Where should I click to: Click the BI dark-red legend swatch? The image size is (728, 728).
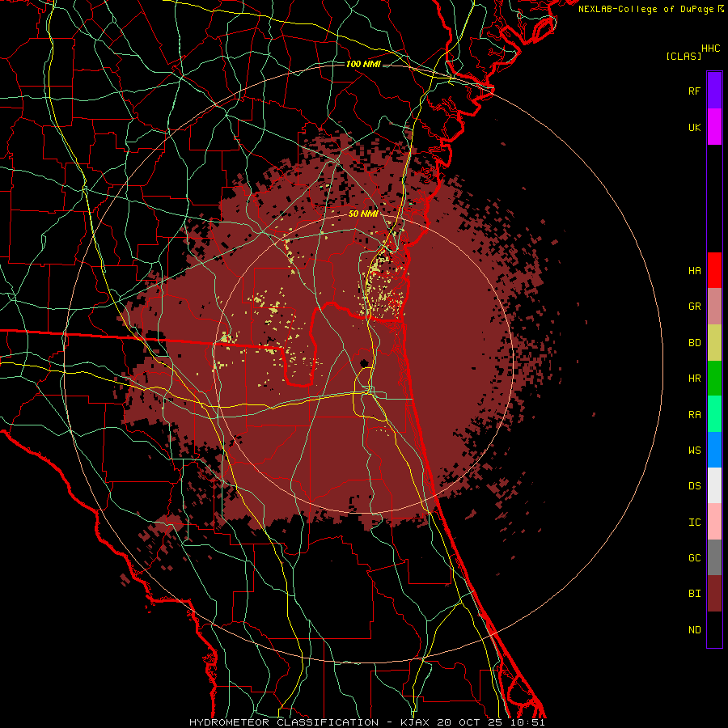(x=714, y=594)
